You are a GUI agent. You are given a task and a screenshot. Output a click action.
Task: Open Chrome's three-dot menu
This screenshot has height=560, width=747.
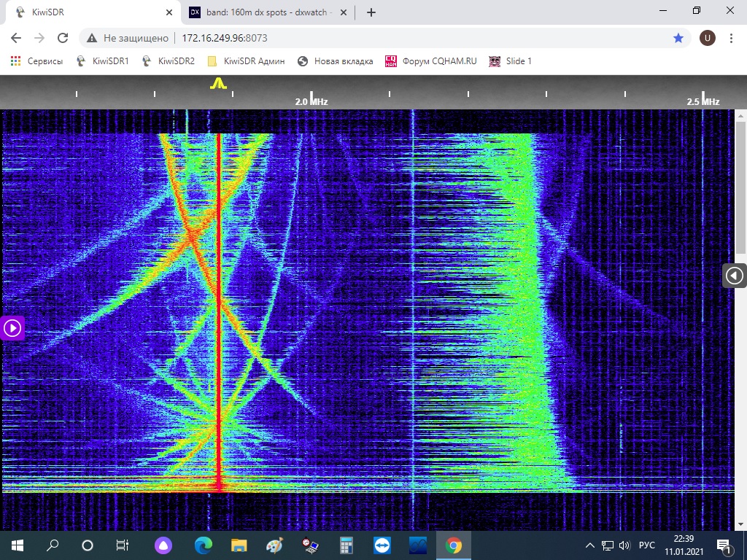tap(731, 38)
